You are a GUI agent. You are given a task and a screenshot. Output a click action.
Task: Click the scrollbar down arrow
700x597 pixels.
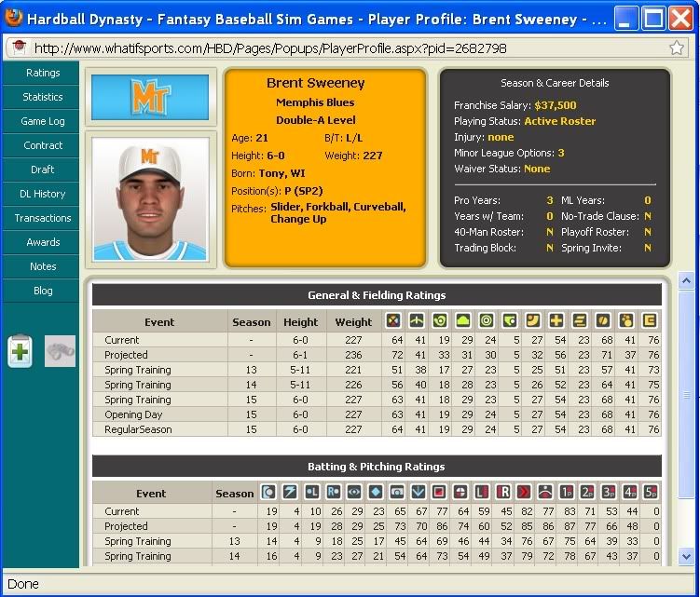click(686, 556)
